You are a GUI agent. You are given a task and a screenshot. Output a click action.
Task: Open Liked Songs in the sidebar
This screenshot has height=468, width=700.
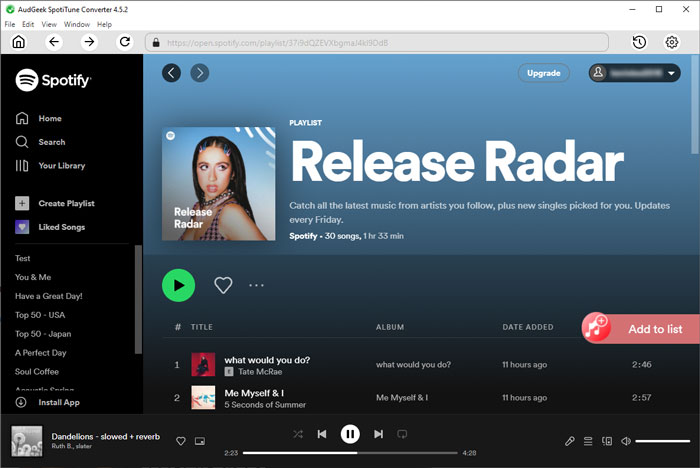click(50, 227)
